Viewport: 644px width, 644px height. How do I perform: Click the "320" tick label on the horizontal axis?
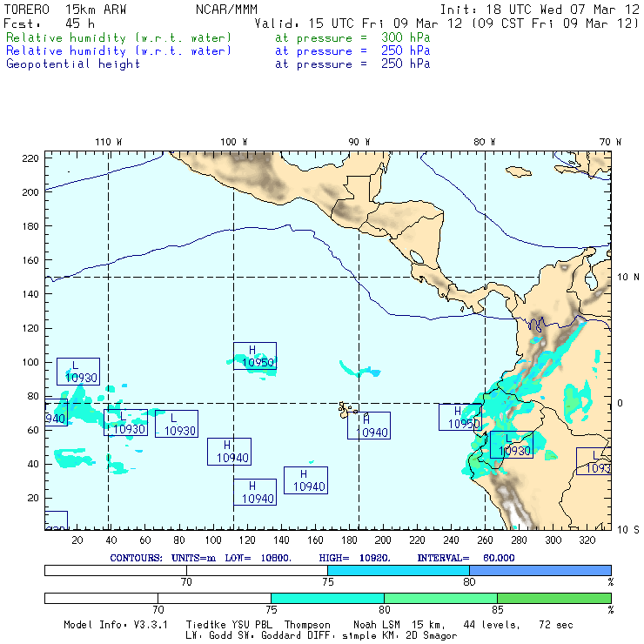click(x=587, y=540)
